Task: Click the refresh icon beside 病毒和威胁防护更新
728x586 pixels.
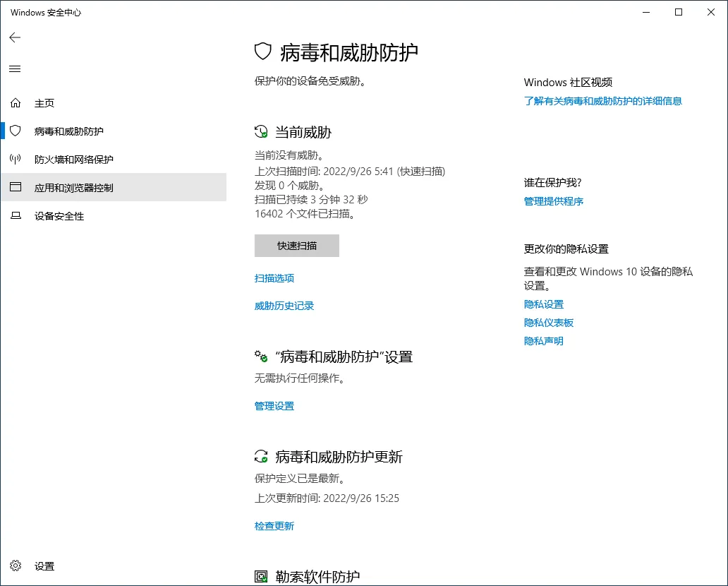Action: pos(261,456)
